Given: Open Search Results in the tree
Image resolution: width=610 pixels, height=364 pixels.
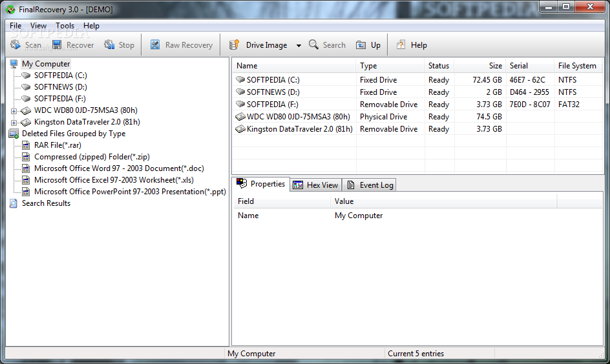Looking at the screenshot, I should [46, 203].
